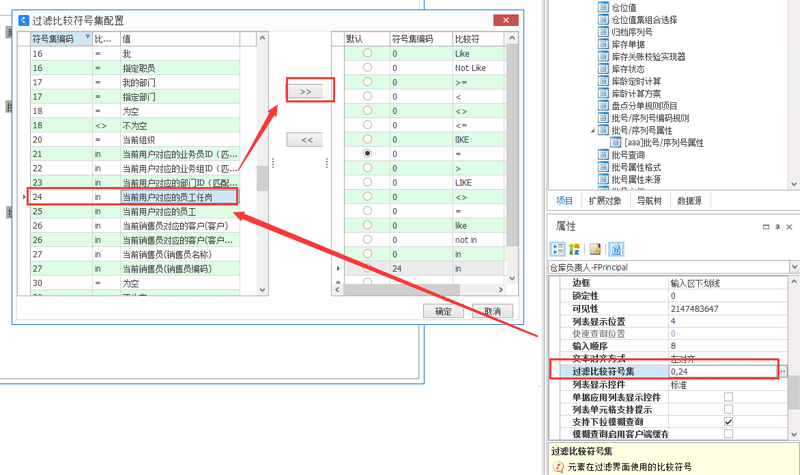Click the selected default radio button
The height and width of the screenshot is (475, 800).
pyautogui.click(x=367, y=153)
